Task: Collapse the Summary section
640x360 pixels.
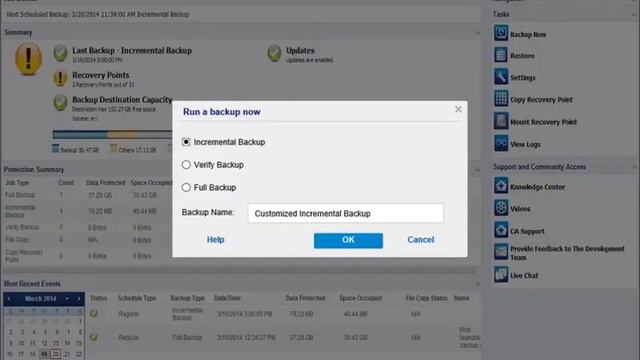Action: pyautogui.click(x=477, y=33)
